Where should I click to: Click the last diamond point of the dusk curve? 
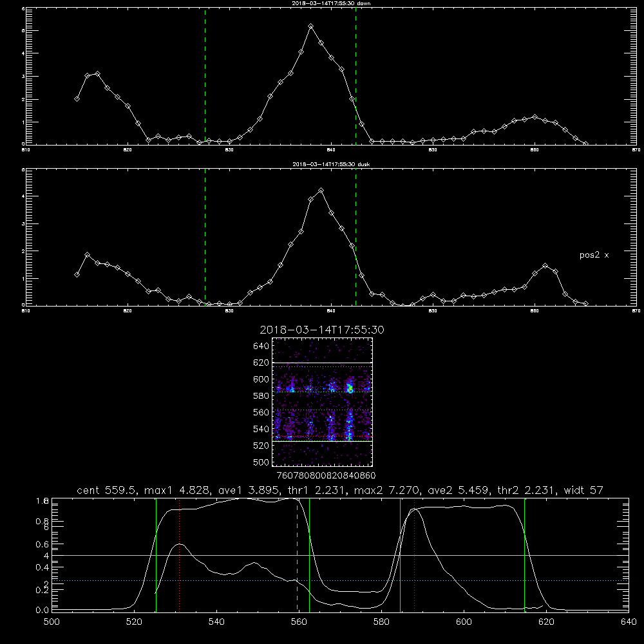pyautogui.click(x=585, y=303)
